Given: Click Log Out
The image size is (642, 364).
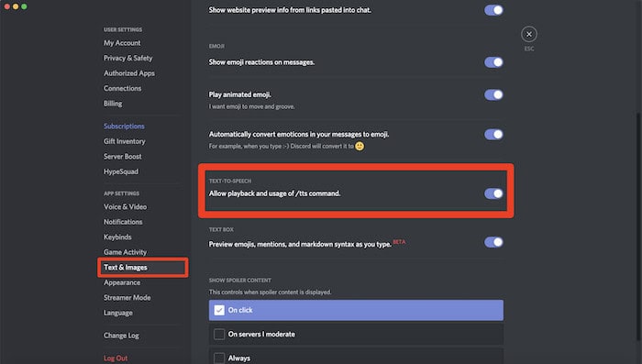Looking at the screenshot, I should pos(116,358).
